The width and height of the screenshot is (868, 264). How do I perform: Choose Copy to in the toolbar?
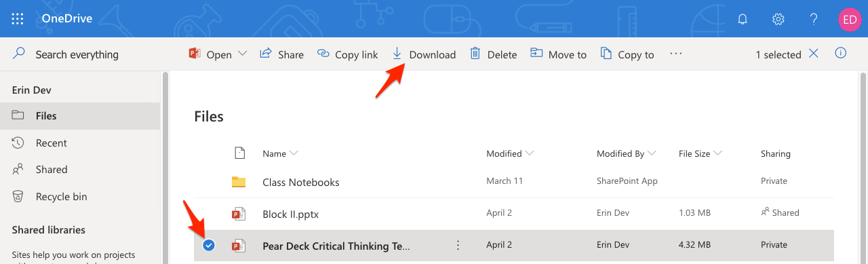[627, 54]
